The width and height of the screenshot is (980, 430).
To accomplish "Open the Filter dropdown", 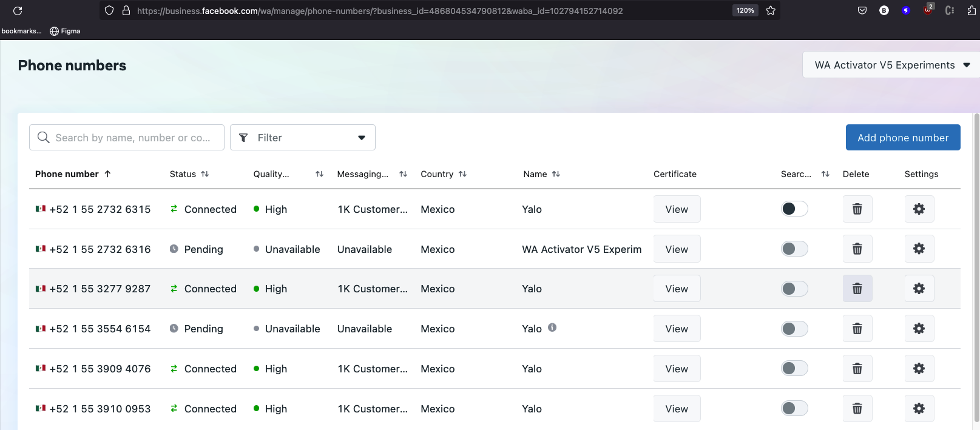I will click(303, 138).
